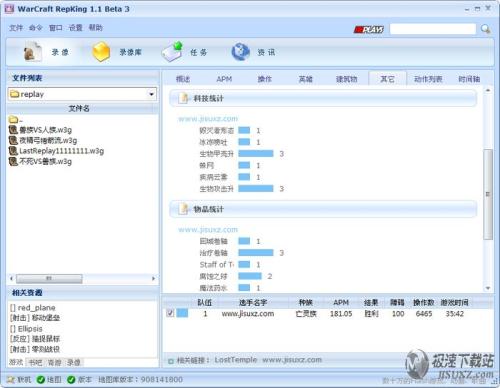The image size is (500, 388).
Task: Click the 游戏时间 column header
Action: click(x=454, y=302)
